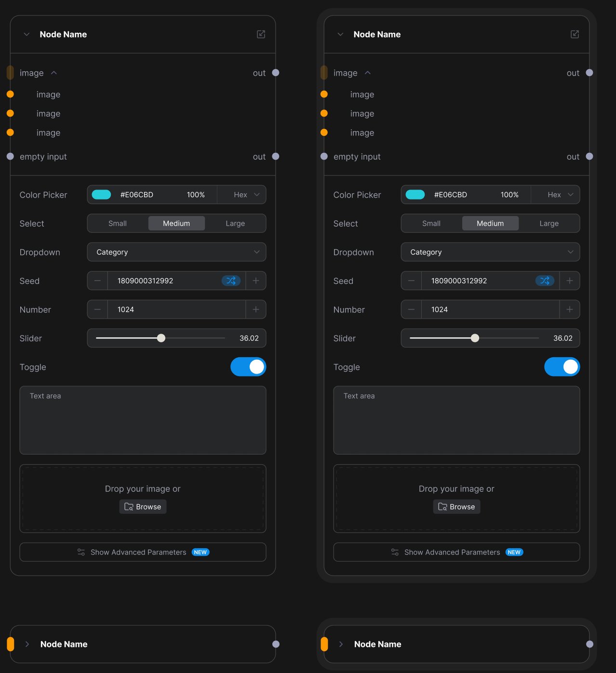
Task: Increase Number with plus in selected node
Action: tap(570, 310)
